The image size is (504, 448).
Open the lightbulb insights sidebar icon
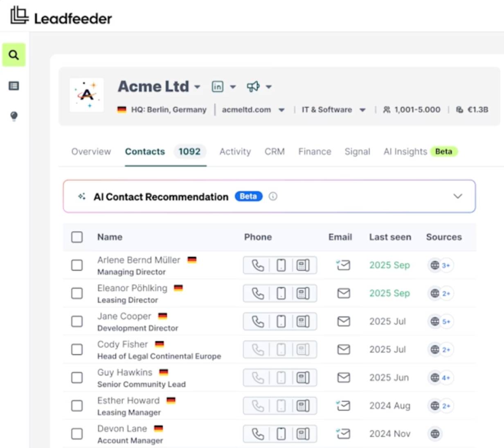[x=14, y=116]
